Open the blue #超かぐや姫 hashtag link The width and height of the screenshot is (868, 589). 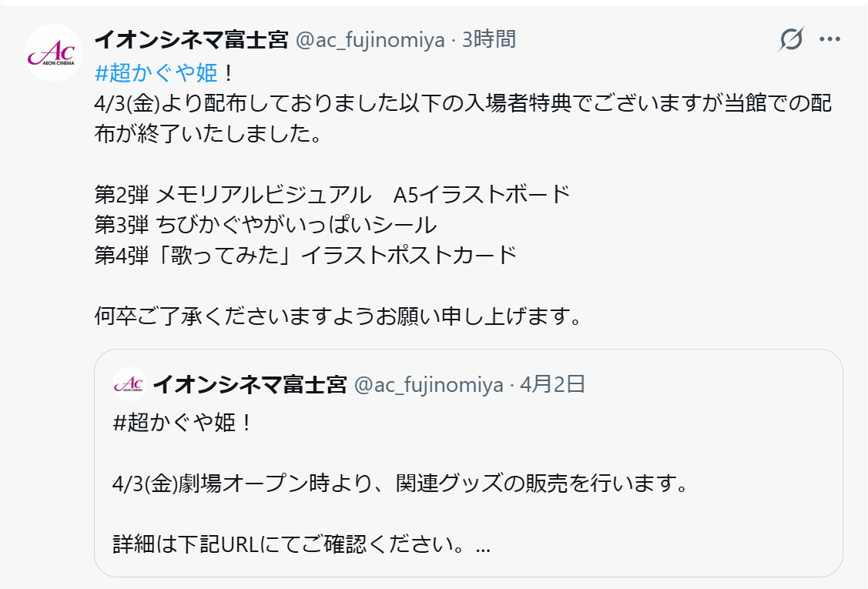tap(157, 73)
